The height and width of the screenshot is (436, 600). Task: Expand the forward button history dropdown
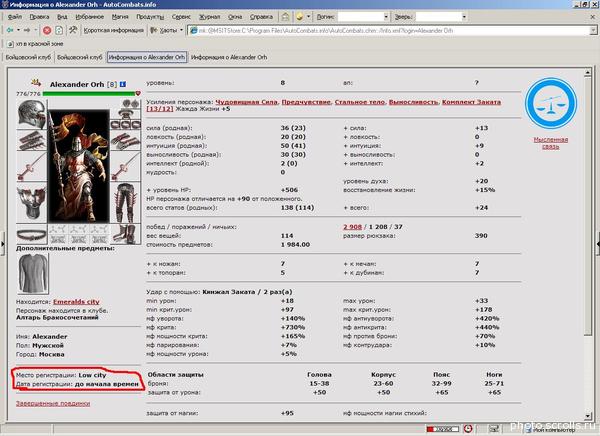36,30
